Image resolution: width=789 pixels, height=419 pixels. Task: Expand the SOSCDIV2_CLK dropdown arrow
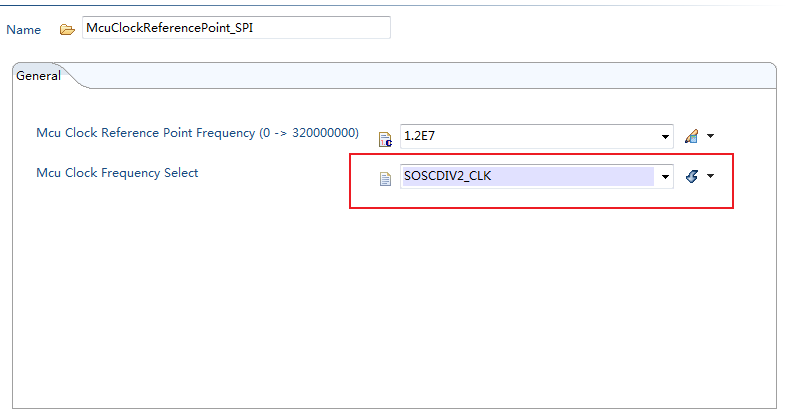(665, 177)
